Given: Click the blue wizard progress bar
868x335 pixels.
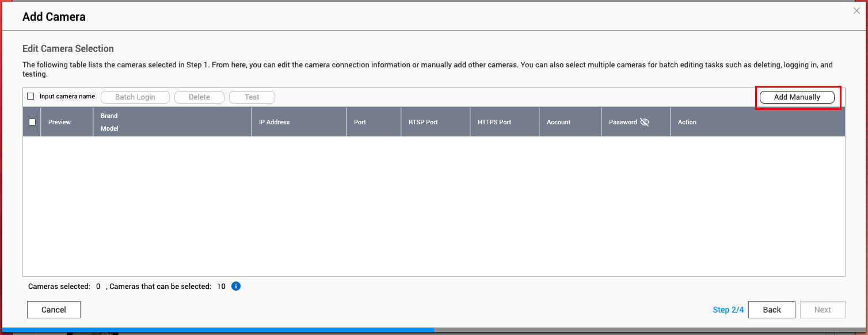Looking at the screenshot, I should 218,330.
